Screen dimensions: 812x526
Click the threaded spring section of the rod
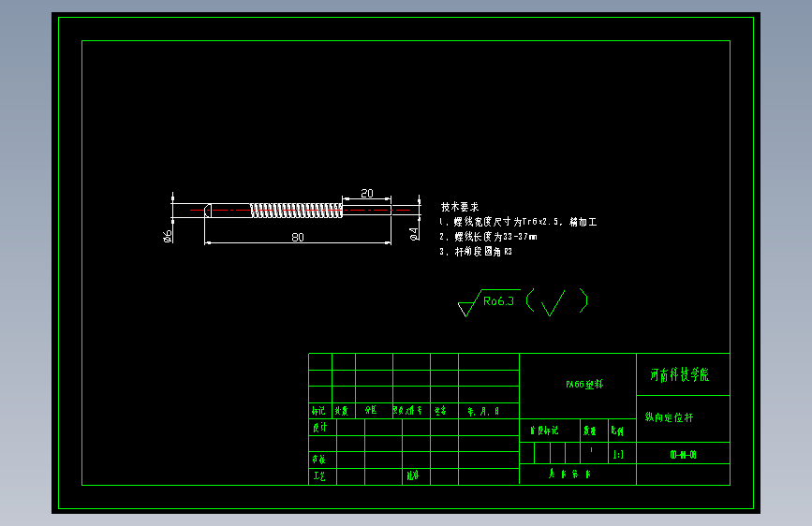(x=296, y=211)
